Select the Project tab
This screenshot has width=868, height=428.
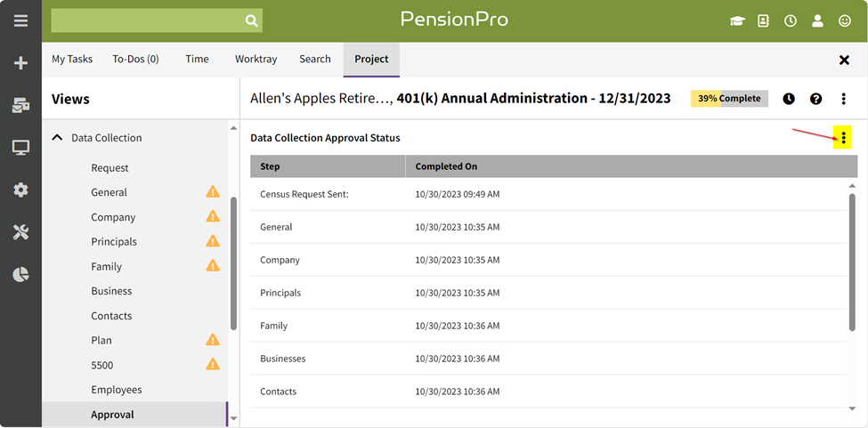[x=371, y=59]
